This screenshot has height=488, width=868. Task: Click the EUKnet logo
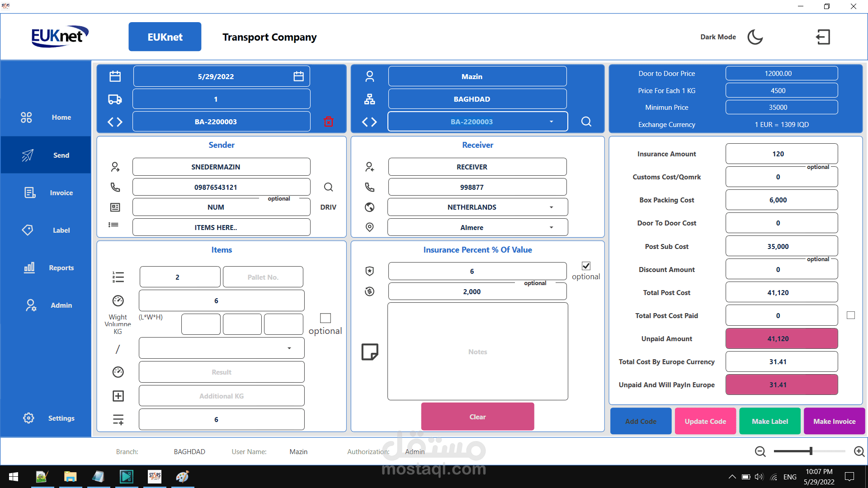[x=59, y=36]
